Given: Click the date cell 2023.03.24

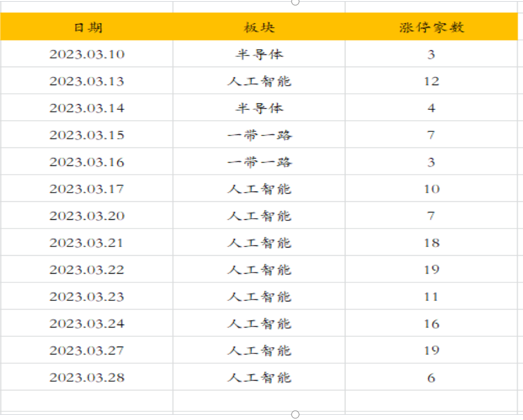Looking at the screenshot, I should coord(87,323).
